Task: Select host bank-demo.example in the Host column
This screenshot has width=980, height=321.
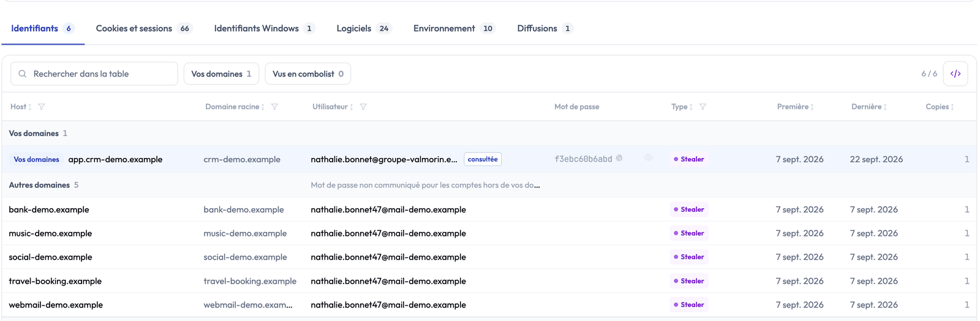Action: tap(49, 210)
